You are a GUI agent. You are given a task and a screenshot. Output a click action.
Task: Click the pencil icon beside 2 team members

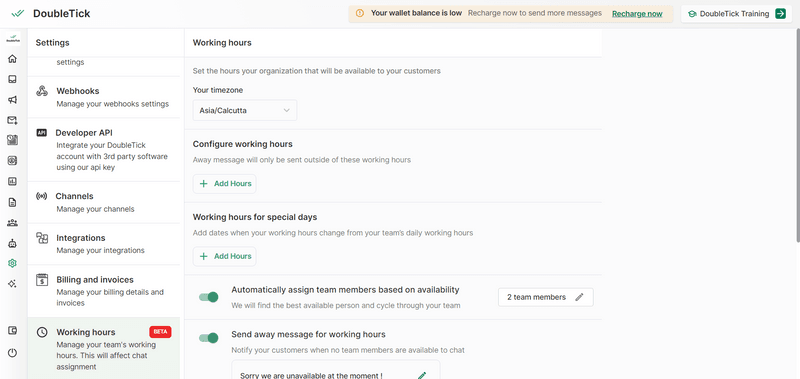coord(579,297)
